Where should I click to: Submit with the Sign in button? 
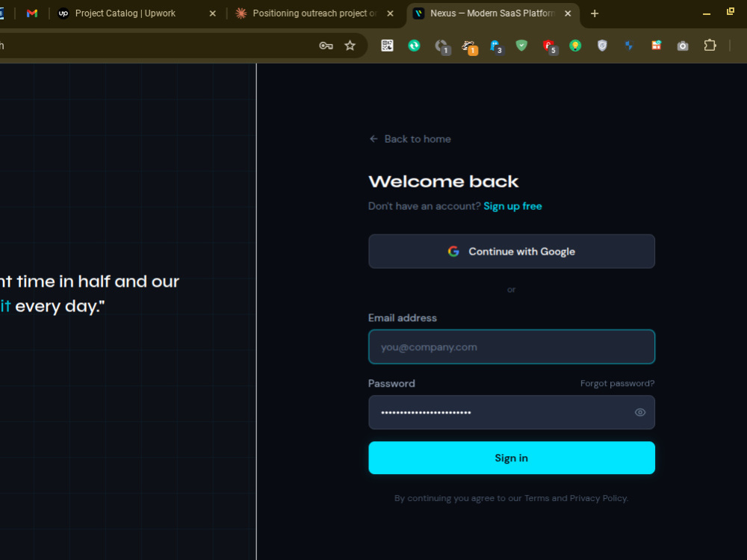point(512,458)
